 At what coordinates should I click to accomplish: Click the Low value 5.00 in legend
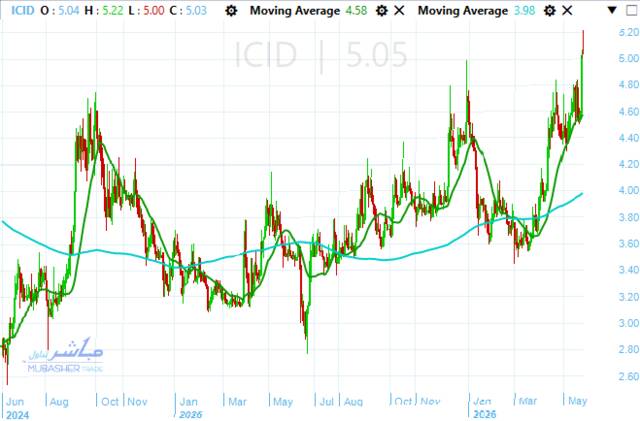(154, 11)
